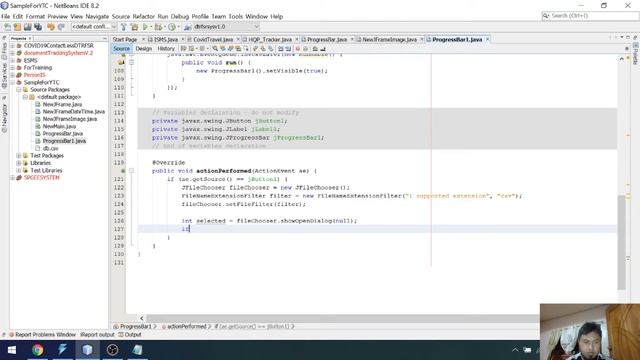Image resolution: width=640 pixels, height=360 pixels.
Task: Expand the ForTraining project node
Action: click(x=12, y=68)
